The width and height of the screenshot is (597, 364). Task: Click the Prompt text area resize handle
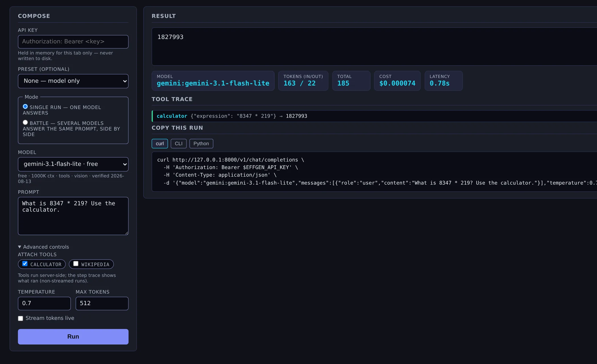(x=127, y=233)
